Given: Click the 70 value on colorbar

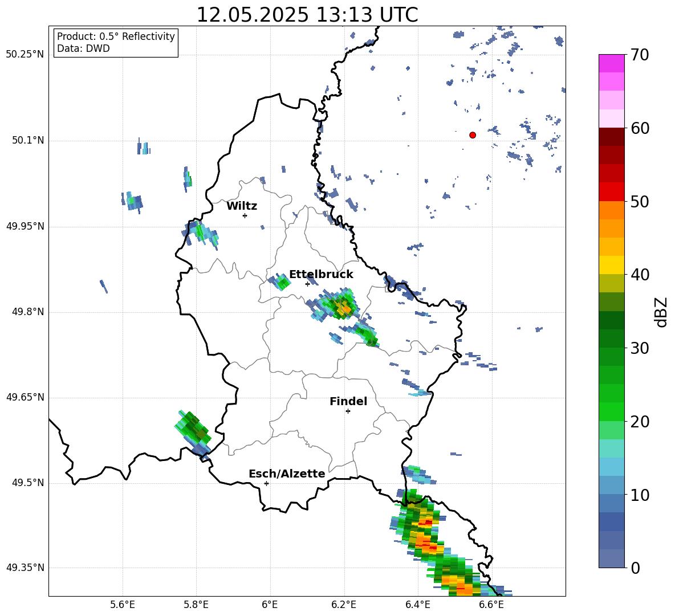Looking at the screenshot, I should coord(639,55).
